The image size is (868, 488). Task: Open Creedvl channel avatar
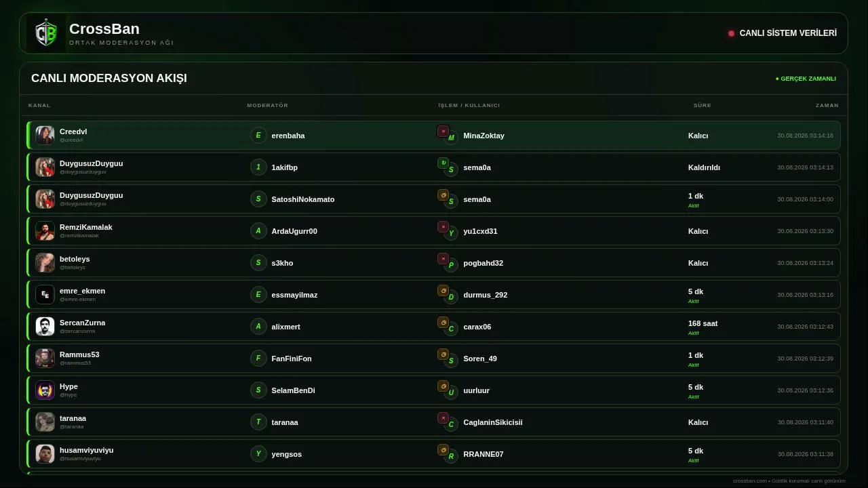(x=45, y=136)
